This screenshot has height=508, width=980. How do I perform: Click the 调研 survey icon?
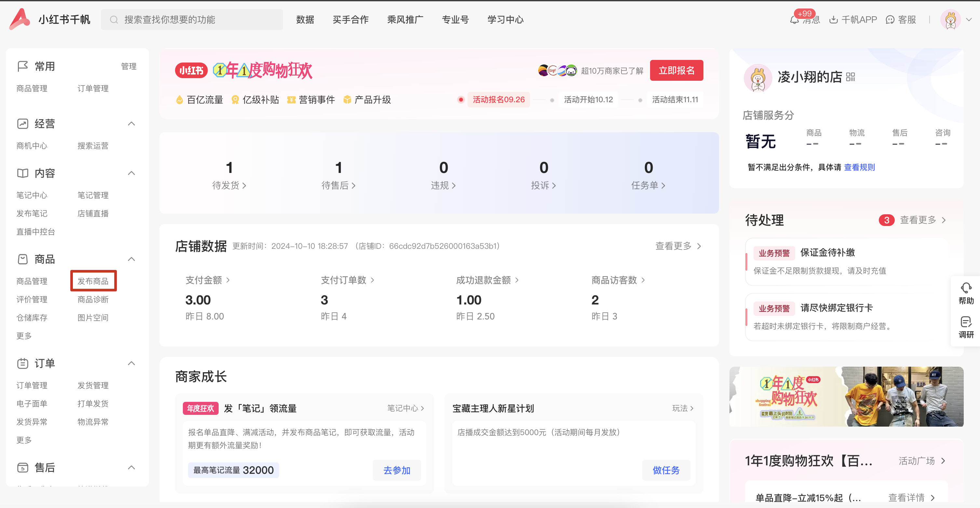pyautogui.click(x=966, y=322)
